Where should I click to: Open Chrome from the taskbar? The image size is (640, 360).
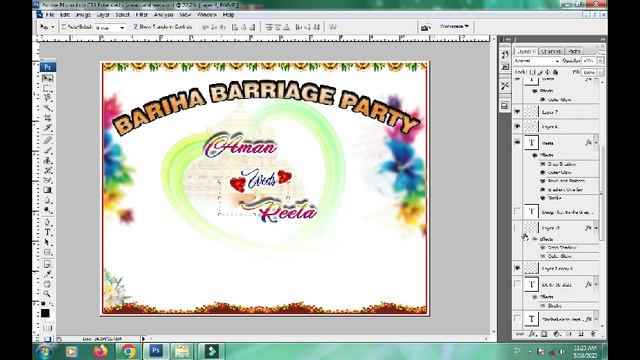128,351
